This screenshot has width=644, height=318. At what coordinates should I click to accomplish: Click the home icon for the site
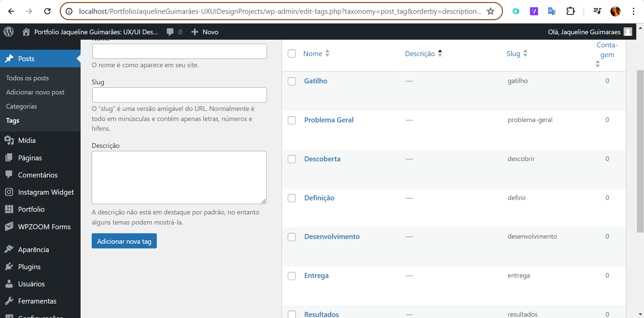[26, 32]
